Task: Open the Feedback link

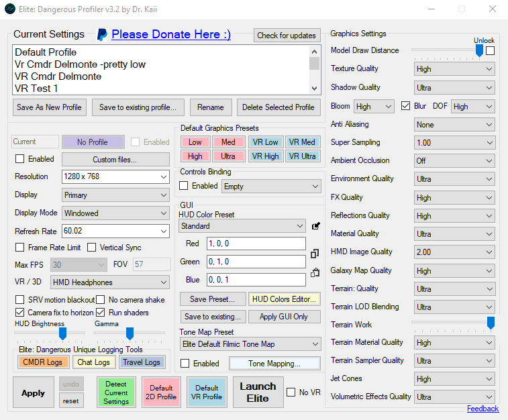Action: click(482, 409)
